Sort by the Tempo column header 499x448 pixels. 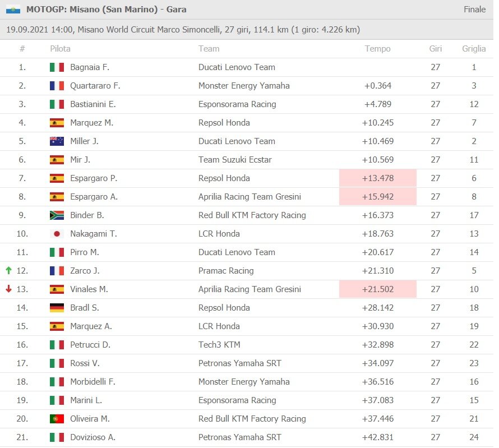377,49
